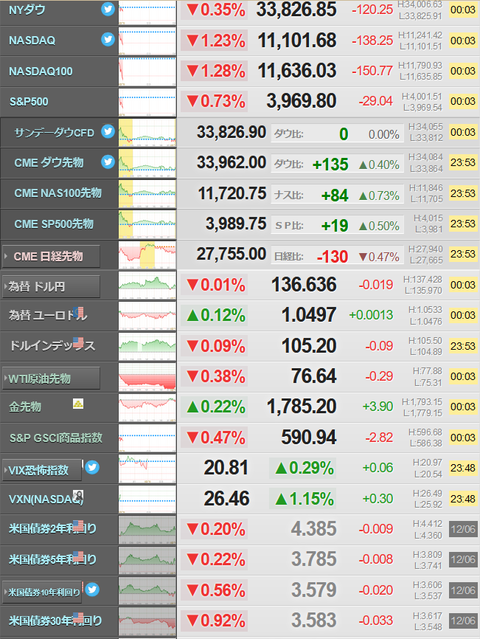Open the NYダウ index label
This screenshot has width=480, height=639.
tap(27, 10)
